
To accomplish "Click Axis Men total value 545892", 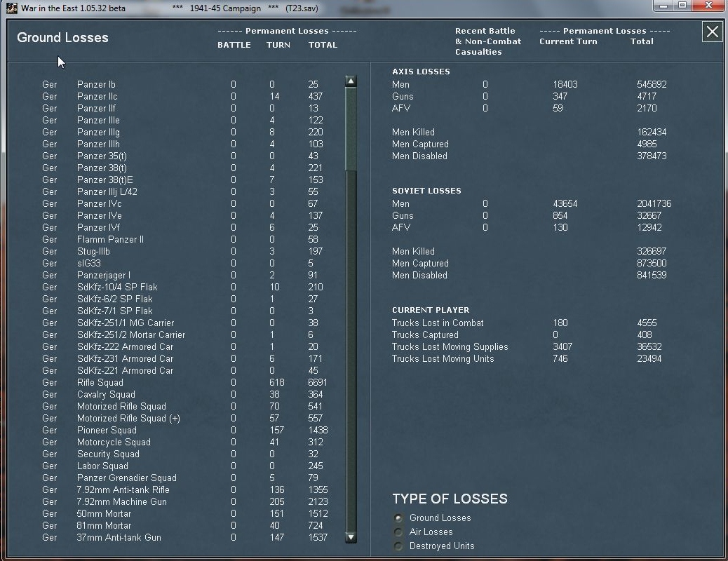I will pyautogui.click(x=652, y=85).
